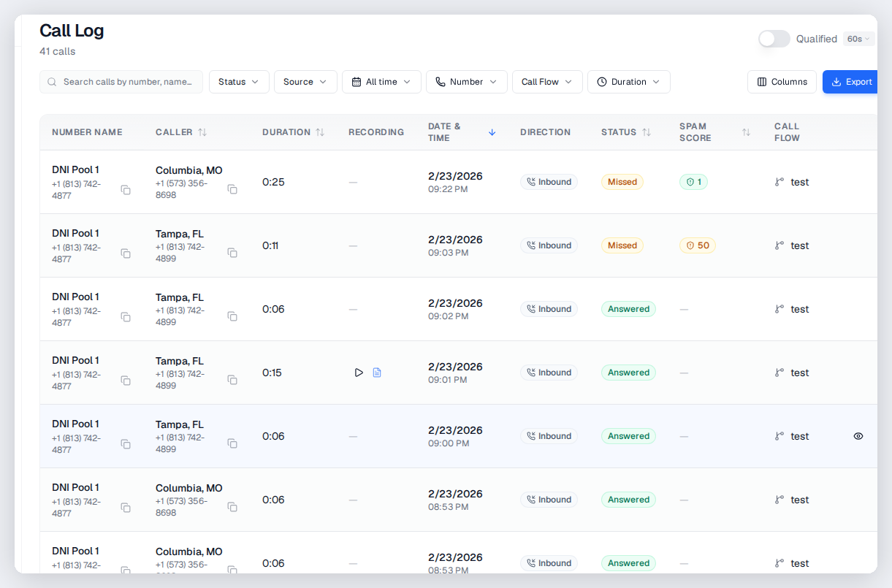Select the search magnifier icon in the search bar
Image resolution: width=892 pixels, height=588 pixels.
[x=52, y=82]
